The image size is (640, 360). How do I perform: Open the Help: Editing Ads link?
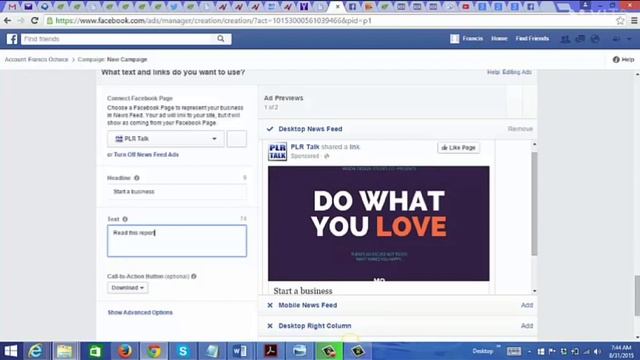pyautogui.click(x=509, y=72)
